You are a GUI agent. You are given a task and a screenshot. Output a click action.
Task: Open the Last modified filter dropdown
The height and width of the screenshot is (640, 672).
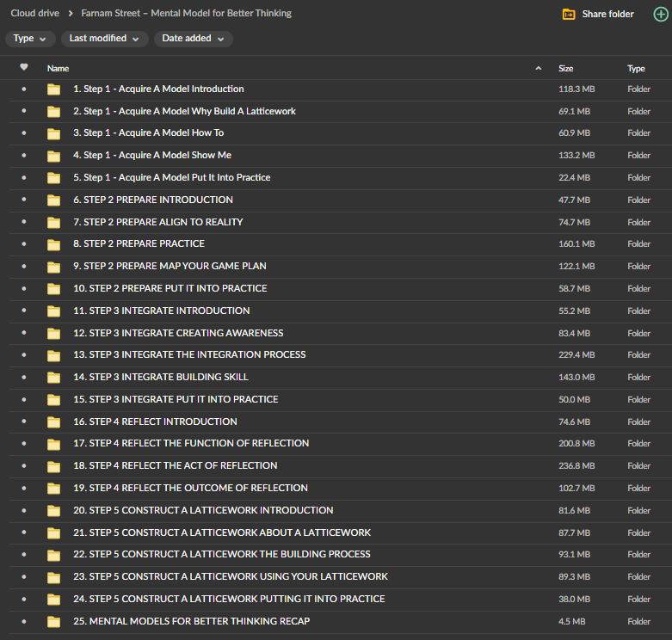tap(103, 39)
